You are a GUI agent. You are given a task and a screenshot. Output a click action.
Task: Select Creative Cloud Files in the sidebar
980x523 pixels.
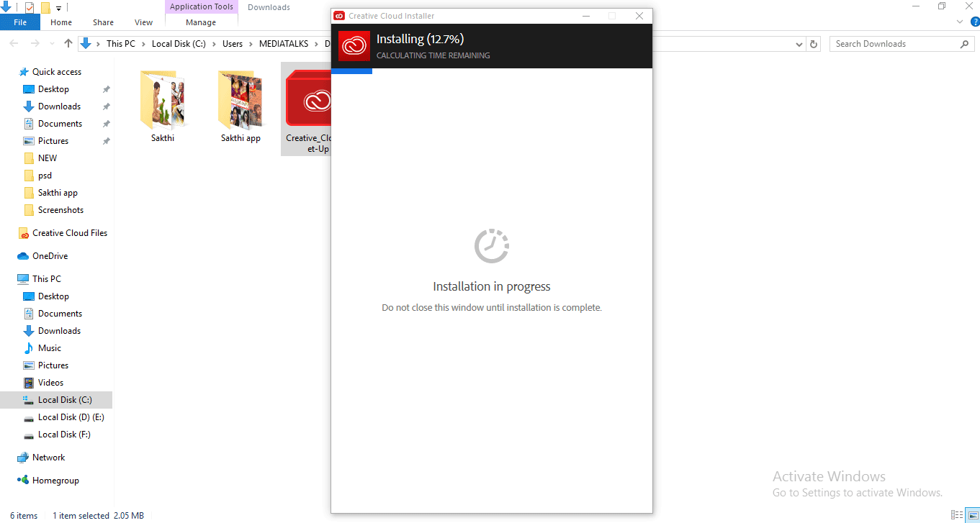pyautogui.click(x=68, y=232)
